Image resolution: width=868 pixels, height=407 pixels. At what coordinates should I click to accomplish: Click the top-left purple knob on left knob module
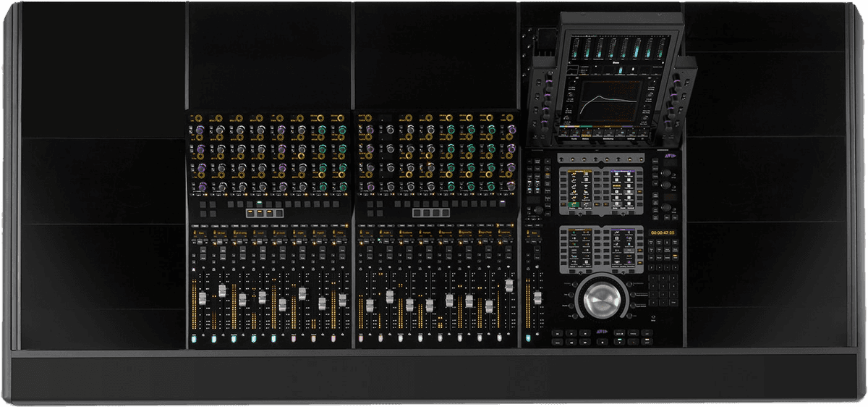point(200,130)
